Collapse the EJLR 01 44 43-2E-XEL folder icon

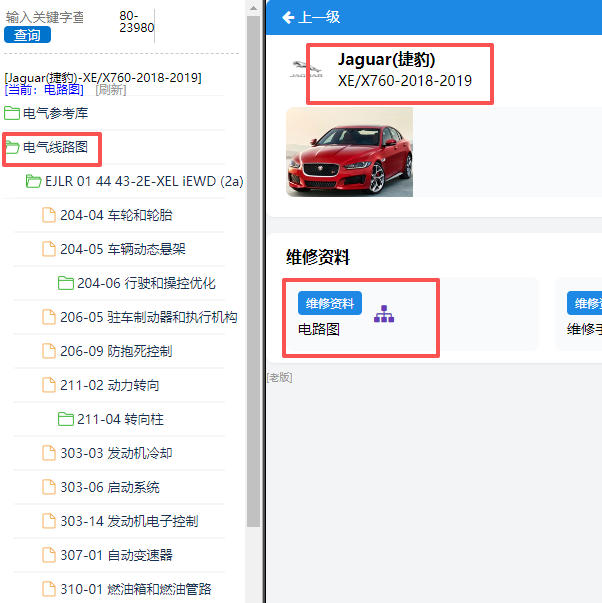(33, 181)
